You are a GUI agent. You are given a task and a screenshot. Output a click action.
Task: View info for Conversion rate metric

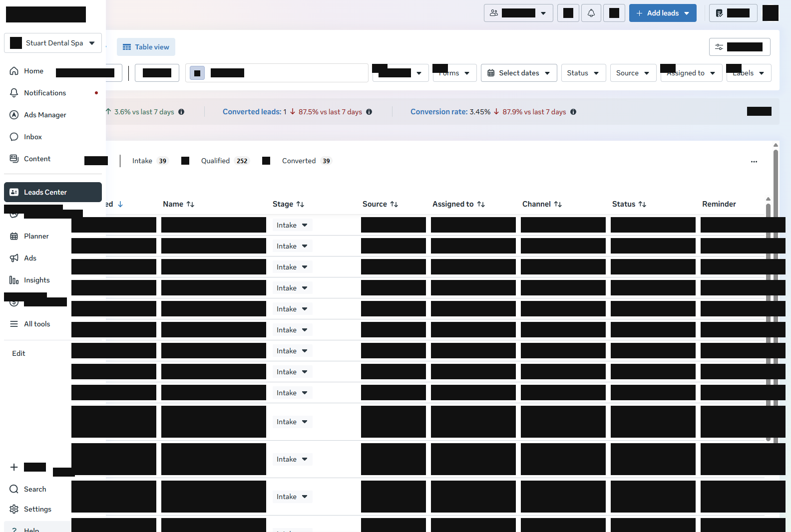573,112
